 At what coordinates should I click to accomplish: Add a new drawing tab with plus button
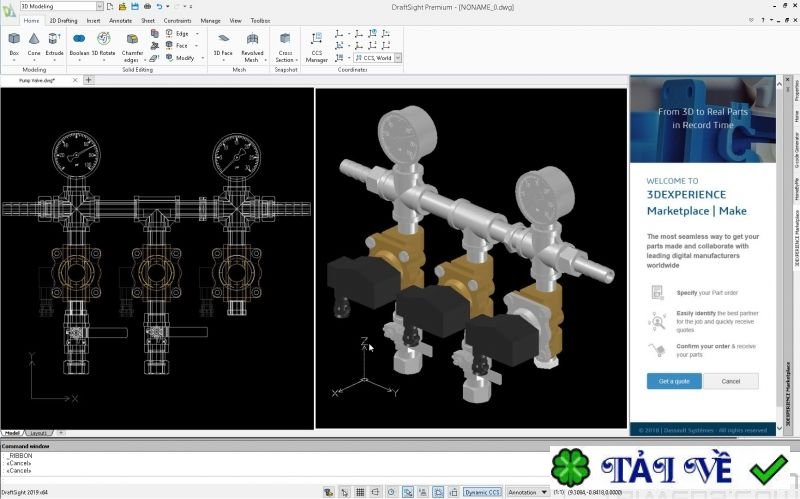point(89,80)
